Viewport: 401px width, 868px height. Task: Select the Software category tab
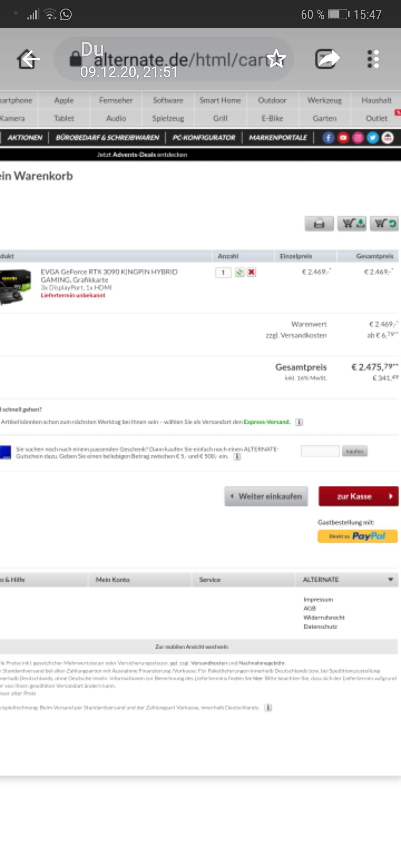point(168,100)
